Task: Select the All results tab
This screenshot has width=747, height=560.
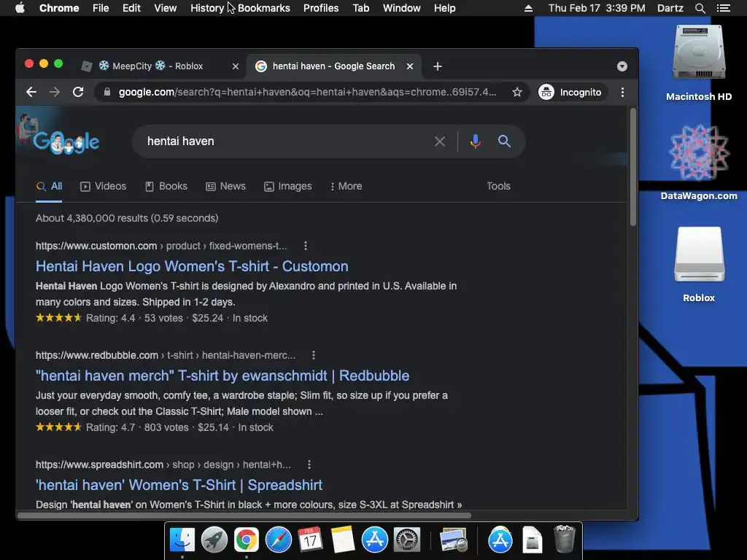Action: (x=49, y=186)
